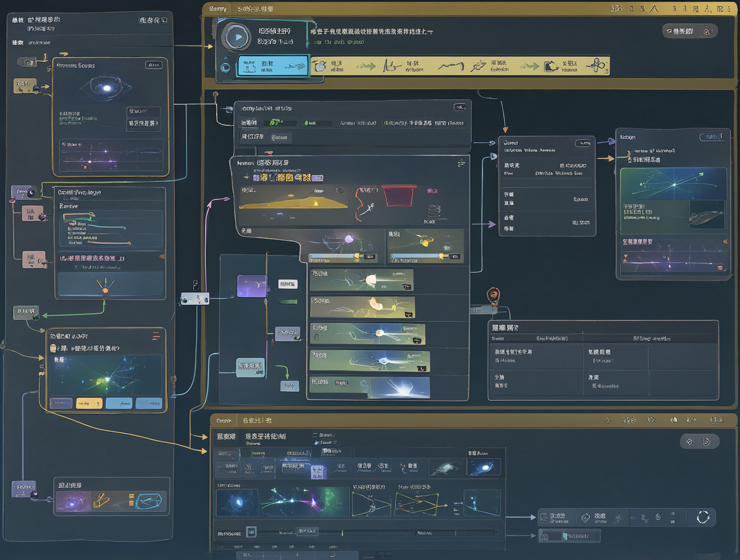Expand the orange triangle above the right timeline strip

point(725,241)
